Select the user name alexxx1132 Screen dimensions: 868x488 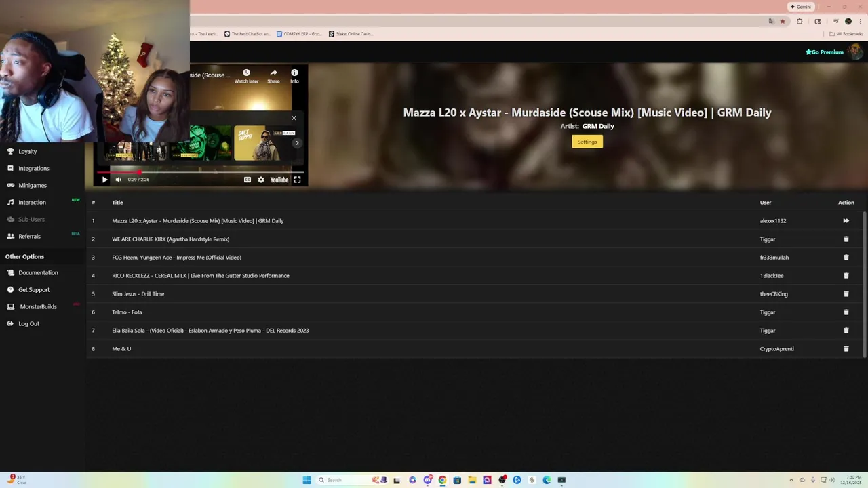click(x=773, y=221)
